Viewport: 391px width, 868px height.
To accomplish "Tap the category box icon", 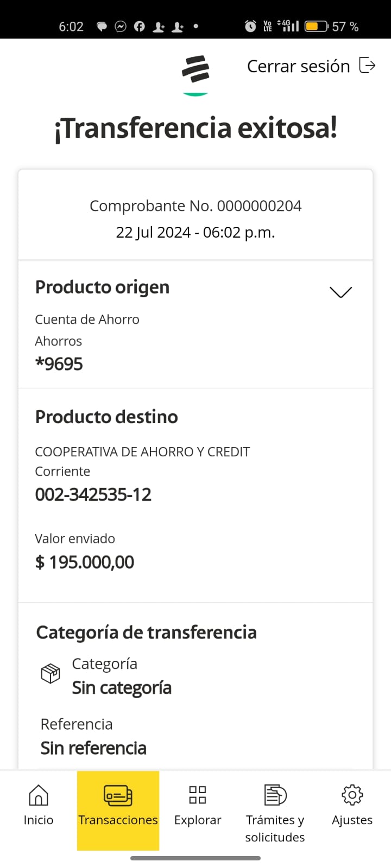I will [x=51, y=674].
